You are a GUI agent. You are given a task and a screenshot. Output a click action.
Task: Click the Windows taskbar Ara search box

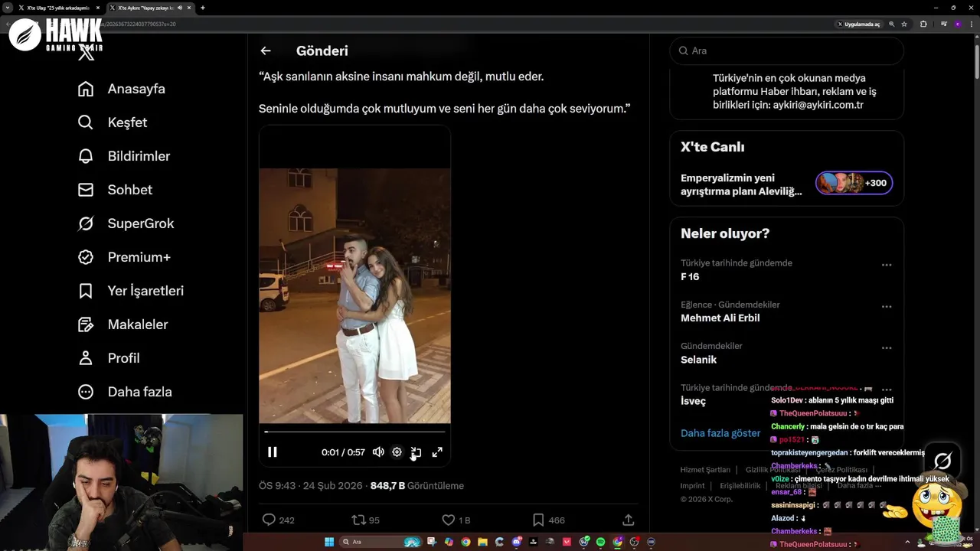tap(381, 542)
